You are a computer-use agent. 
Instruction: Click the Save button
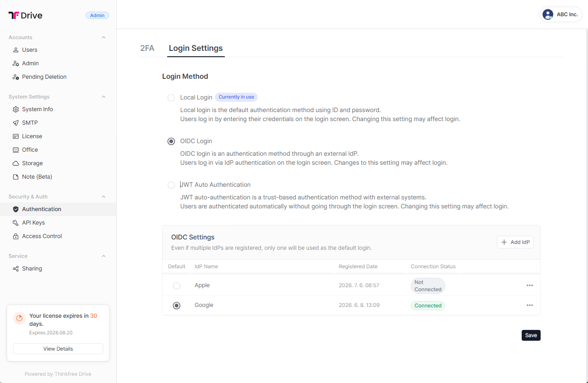click(x=531, y=335)
